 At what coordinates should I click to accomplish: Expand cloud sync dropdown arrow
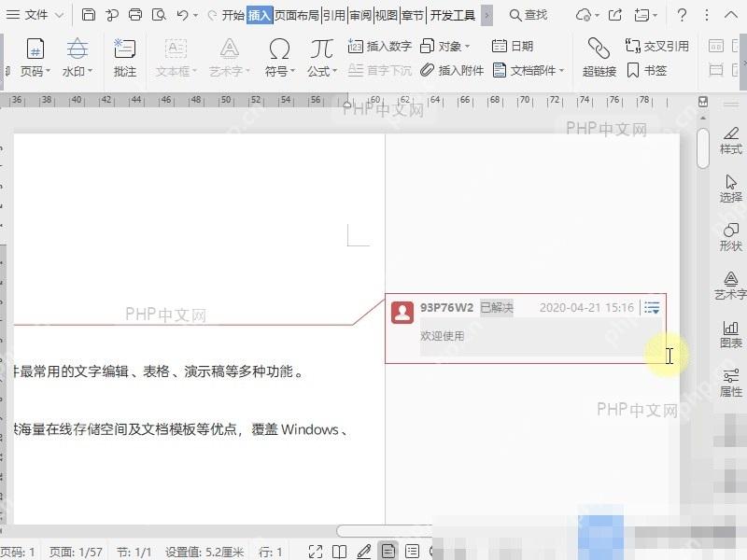point(597,16)
